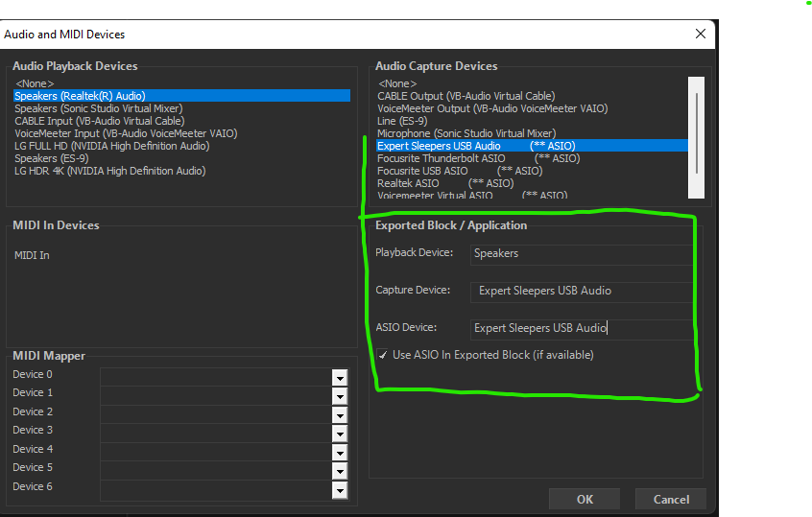Confirm settings with the OK button

585,500
